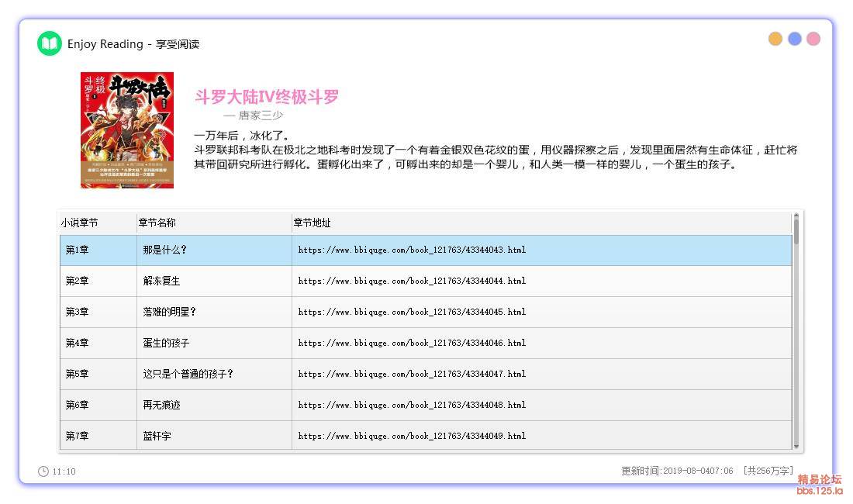
Task: Click the clock icon beside 11:10
Action: pos(43,471)
